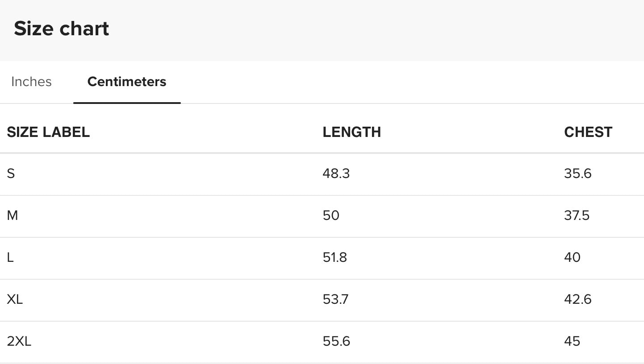Select the 2XL size label cell

[x=19, y=341]
